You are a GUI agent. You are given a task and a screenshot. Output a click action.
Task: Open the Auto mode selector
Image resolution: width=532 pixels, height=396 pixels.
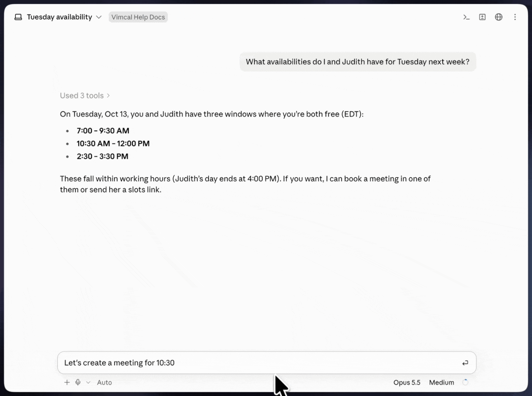[104, 382]
